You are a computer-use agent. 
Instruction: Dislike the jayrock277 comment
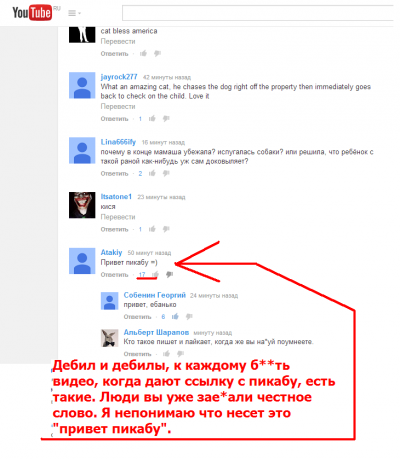pos(166,119)
